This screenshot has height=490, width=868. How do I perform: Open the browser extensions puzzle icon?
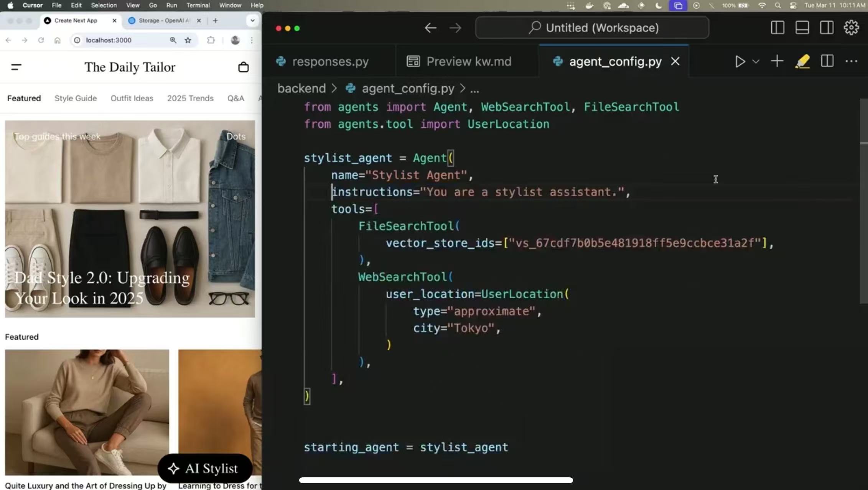pos(211,40)
